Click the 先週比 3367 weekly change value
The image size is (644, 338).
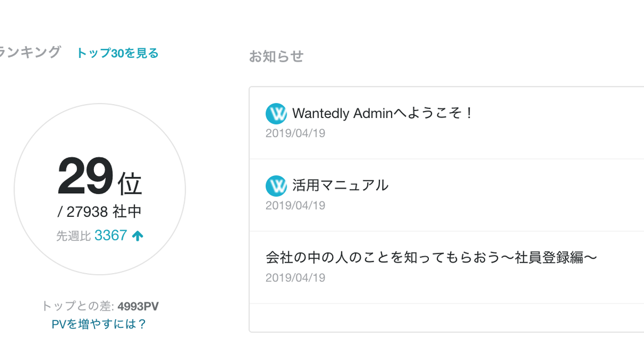coord(111,236)
